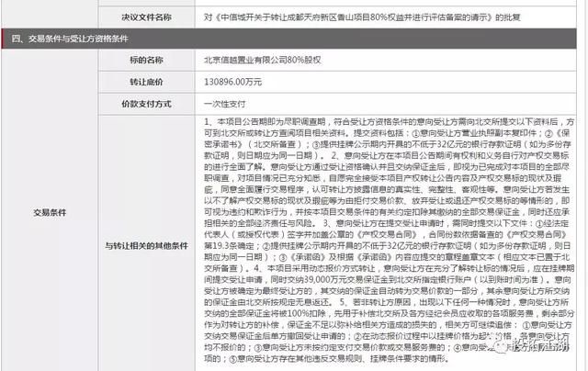This screenshot has width=588, height=371.
Task: Select the label 标的名称
Action: [146, 60]
